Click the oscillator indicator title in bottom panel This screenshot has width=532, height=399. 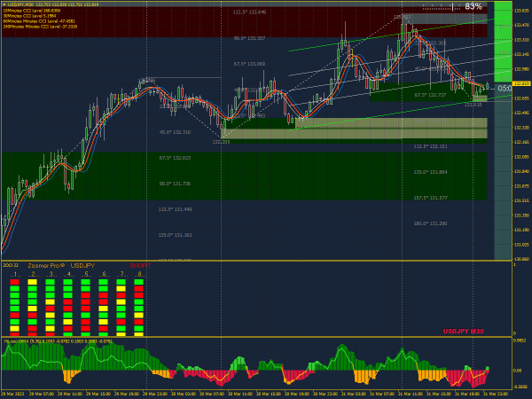58,340
